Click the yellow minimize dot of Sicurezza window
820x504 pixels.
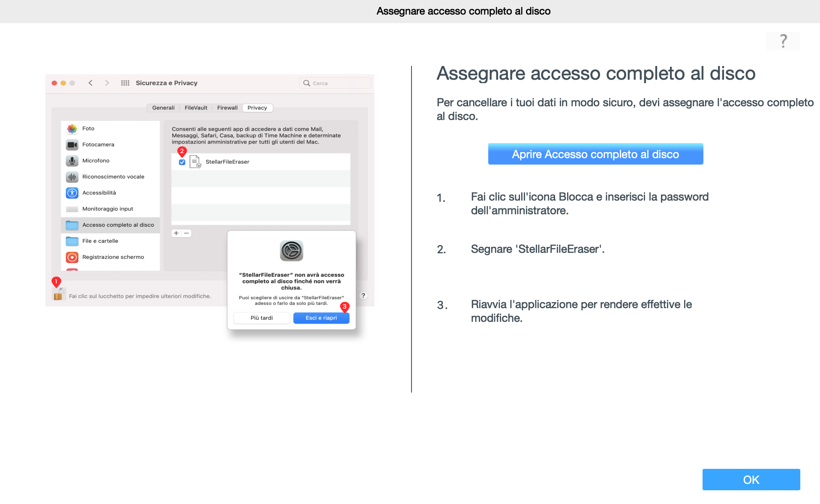pyautogui.click(x=63, y=83)
